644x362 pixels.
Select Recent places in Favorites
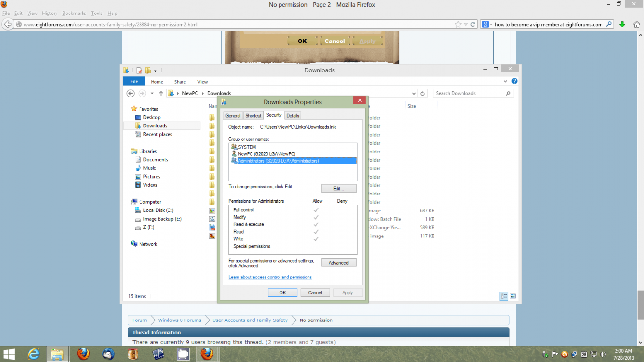click(157, 134)
